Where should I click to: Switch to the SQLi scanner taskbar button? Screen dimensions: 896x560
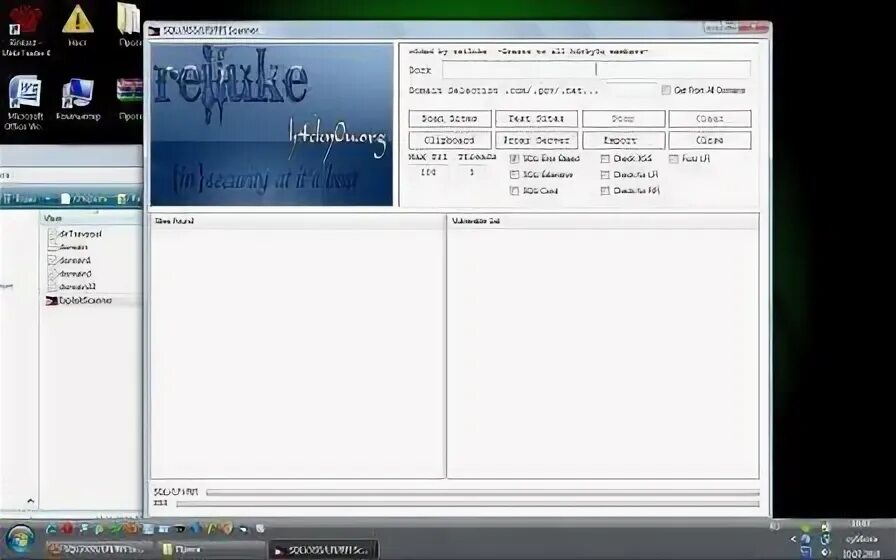pyautogui.click(x=323, y=550)
